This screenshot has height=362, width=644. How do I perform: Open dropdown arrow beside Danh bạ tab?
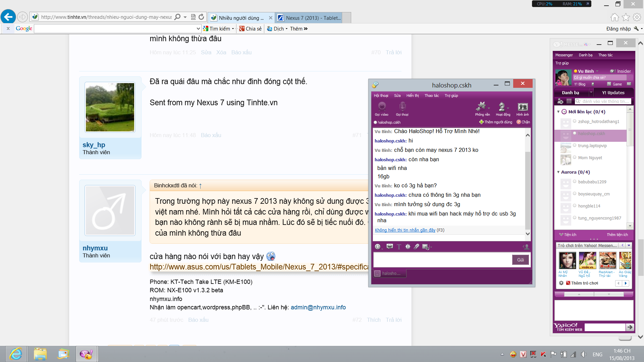tap(591, 93)
